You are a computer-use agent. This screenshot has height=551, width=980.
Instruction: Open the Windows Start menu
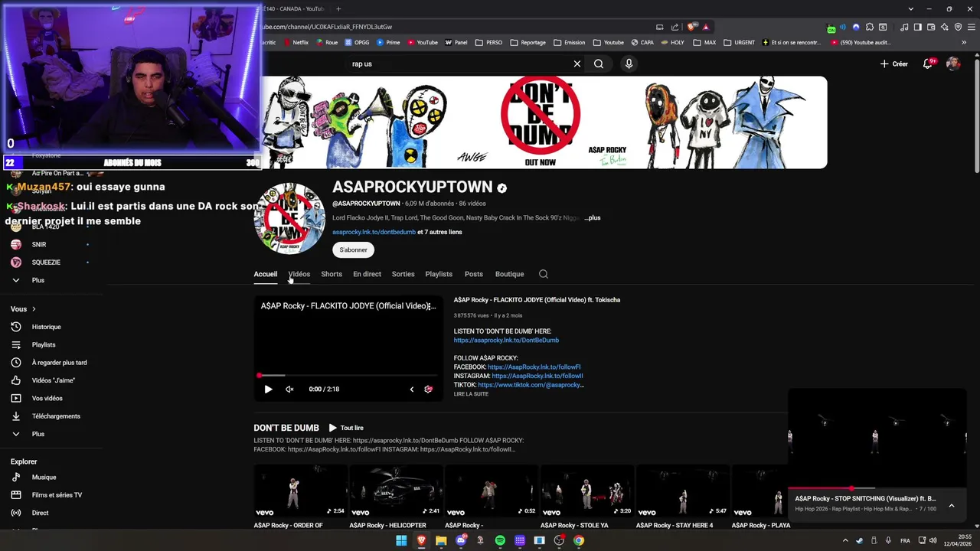(x=401, y=540)
